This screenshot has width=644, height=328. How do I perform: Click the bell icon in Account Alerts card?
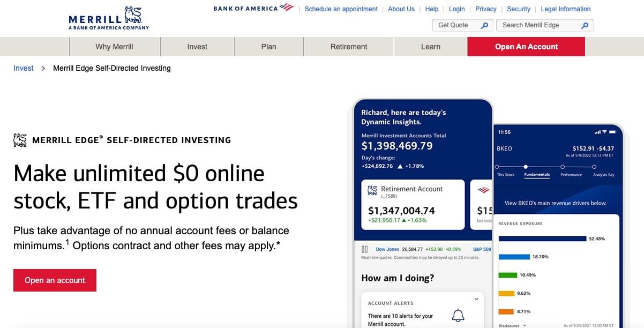pos(458,315)
